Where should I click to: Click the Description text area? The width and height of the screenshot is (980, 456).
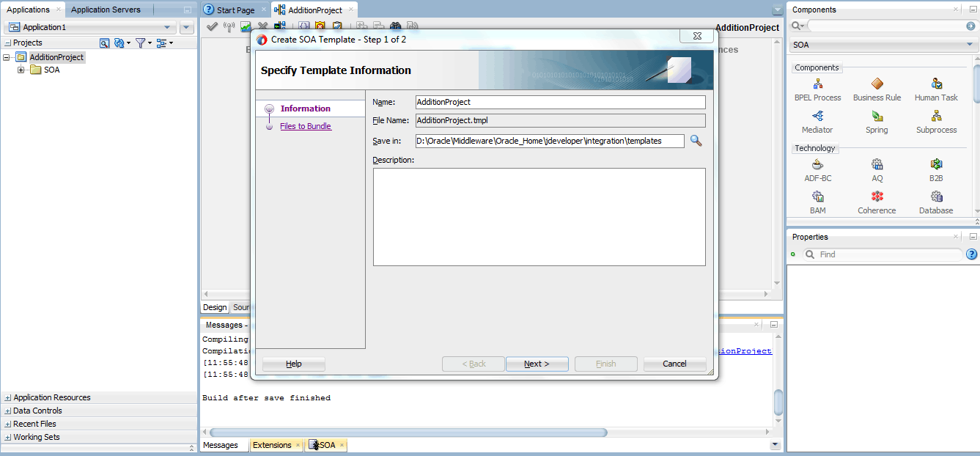tap(539, 217)
